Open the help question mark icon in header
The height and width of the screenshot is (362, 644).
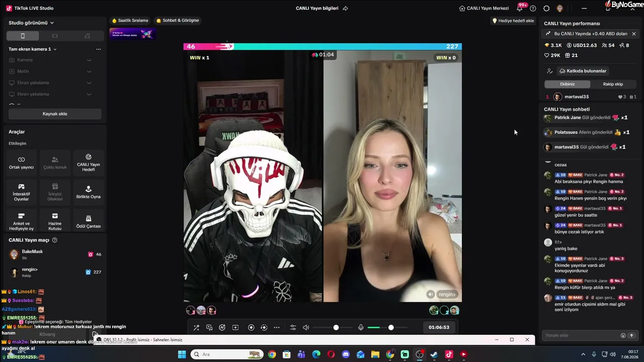[533, 9]
